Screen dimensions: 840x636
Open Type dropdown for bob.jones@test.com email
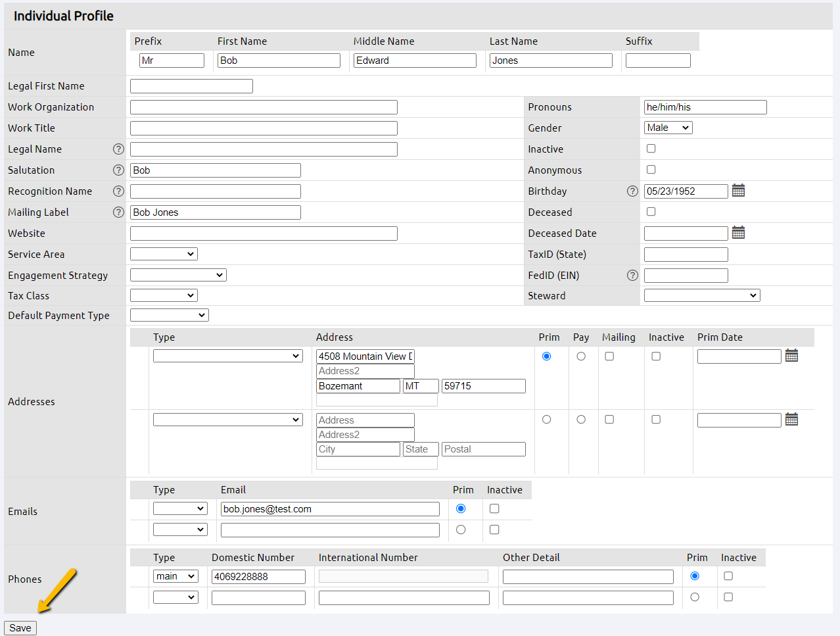pos(180,508)
